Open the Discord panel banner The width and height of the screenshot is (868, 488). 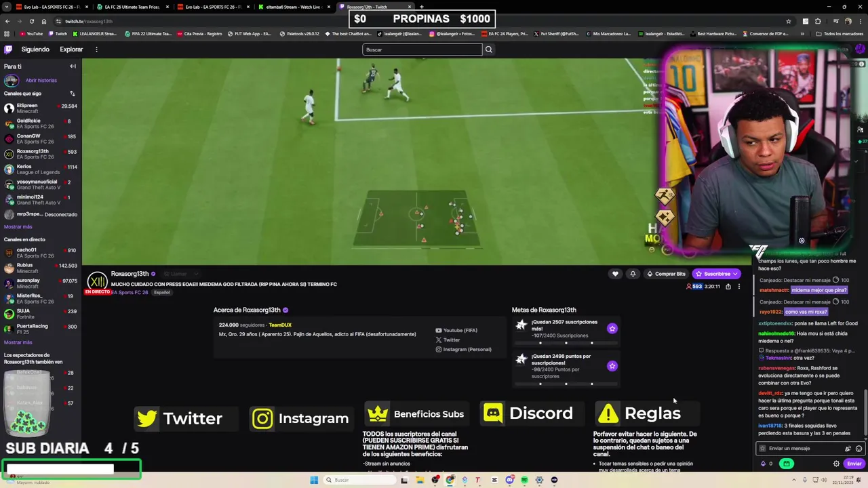[x=532, y=413]
